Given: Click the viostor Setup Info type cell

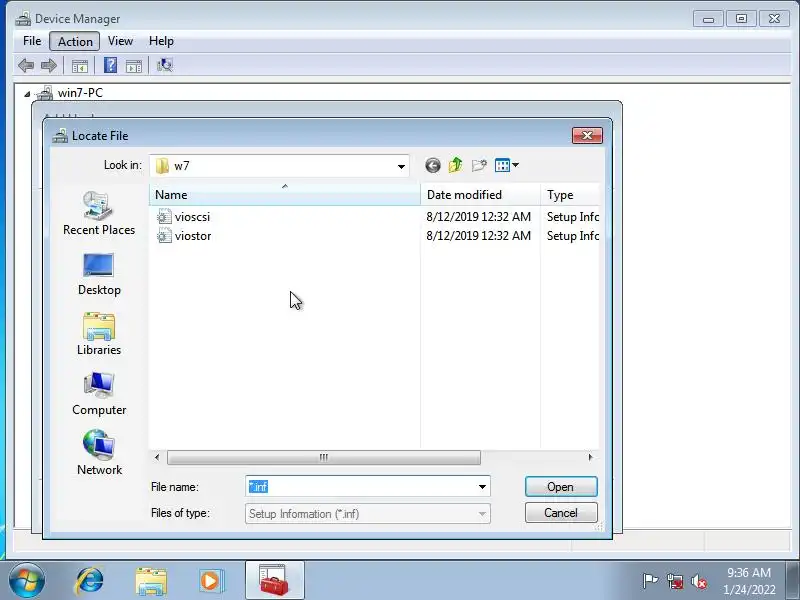Looking at the screenshot, I should [572, 236].
